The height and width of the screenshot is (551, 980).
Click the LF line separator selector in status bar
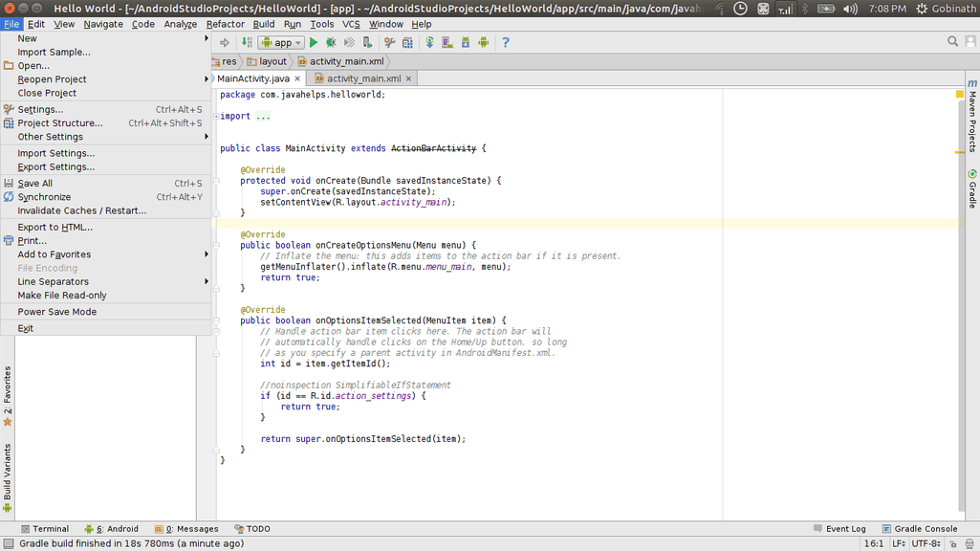pyautogui.click(x=899, y=544)
